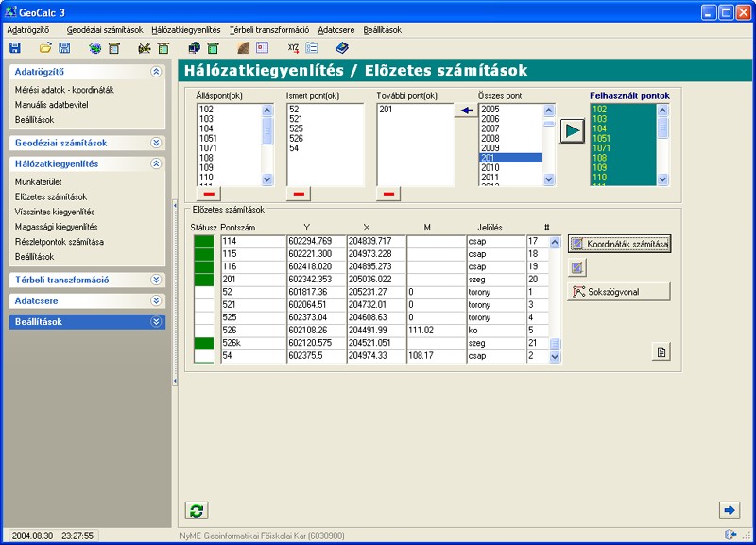756x545 pixels.
Task: Click the Pontszám cell 526k
Action: [x=253, y=343]
